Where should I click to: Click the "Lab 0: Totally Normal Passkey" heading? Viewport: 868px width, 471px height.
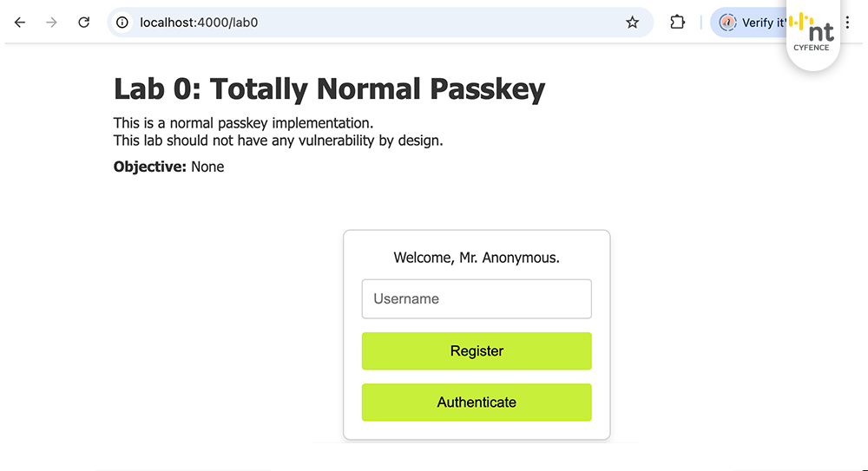point(329,88)
